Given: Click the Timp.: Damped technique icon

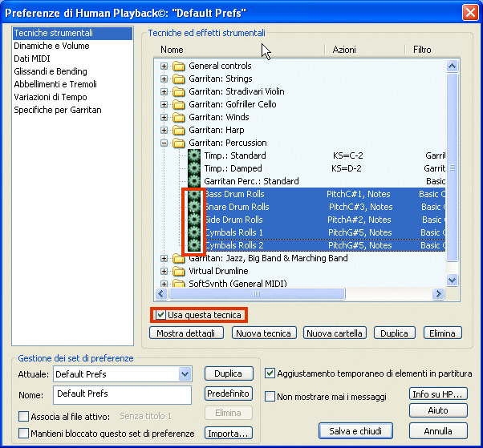Looking at the screenshot, I should coord(193,168).
